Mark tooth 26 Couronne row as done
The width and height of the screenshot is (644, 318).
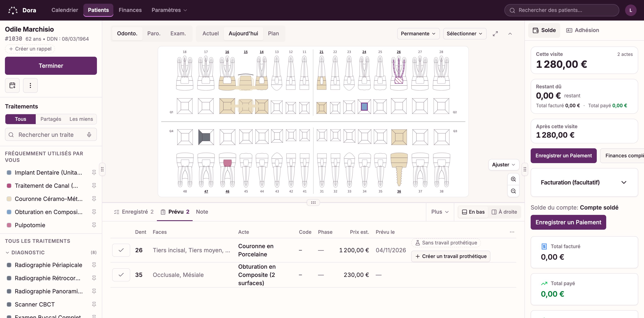point(121,250)
